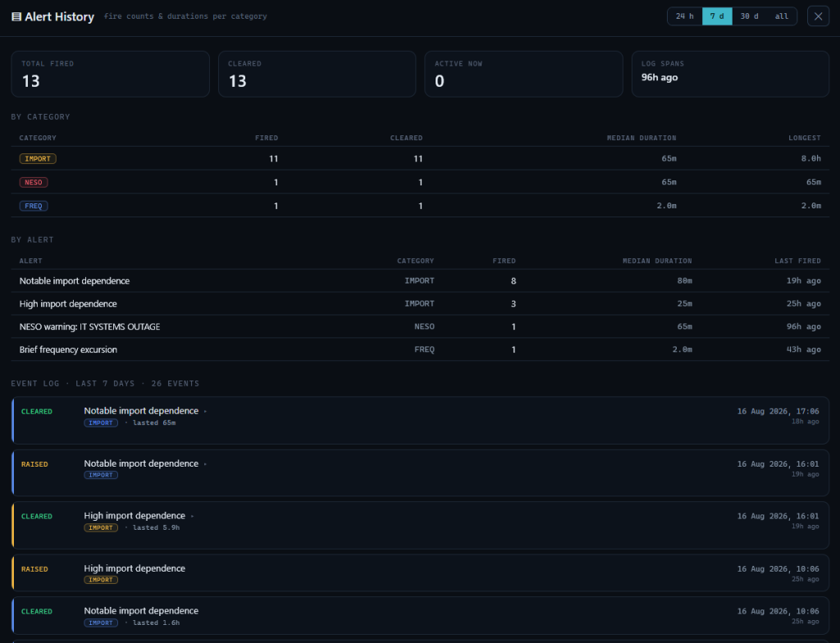The width and height of the screenshot is (840, 643).
Task: Select High import dependence row in By Alert
Action: point(420,303)
